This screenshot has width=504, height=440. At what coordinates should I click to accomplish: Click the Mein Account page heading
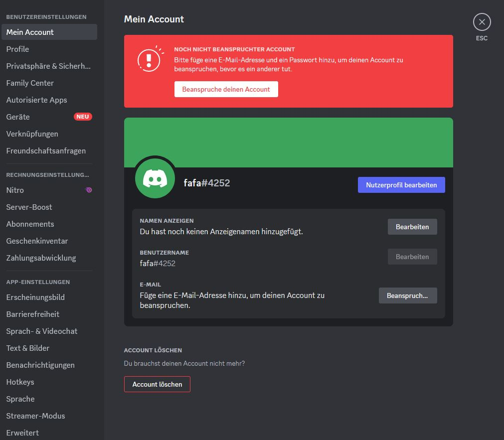[x=154, y=19]
